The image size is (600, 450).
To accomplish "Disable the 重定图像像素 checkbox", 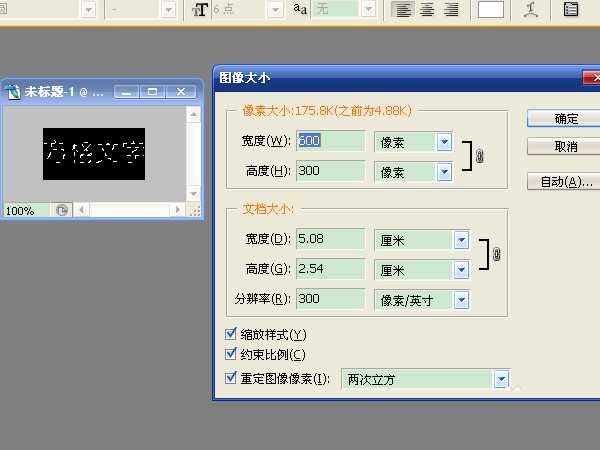I will [x=233, y=379].
